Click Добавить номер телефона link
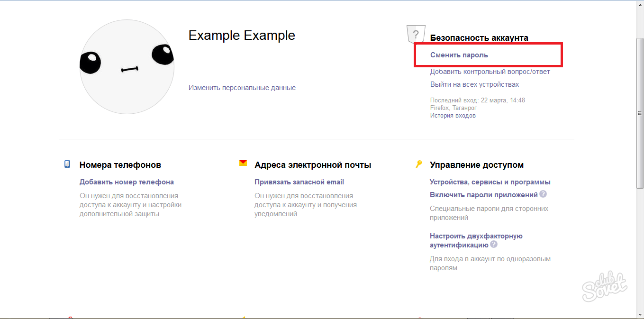 point(127,182)
